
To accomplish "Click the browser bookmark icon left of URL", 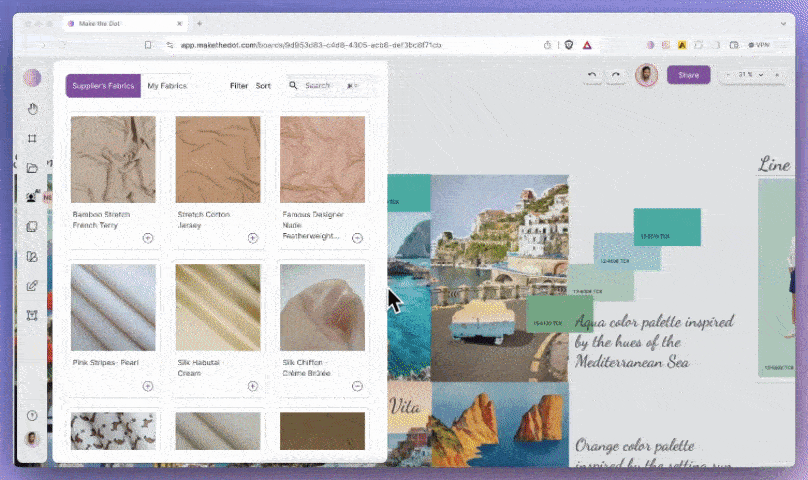I will 148,45.
